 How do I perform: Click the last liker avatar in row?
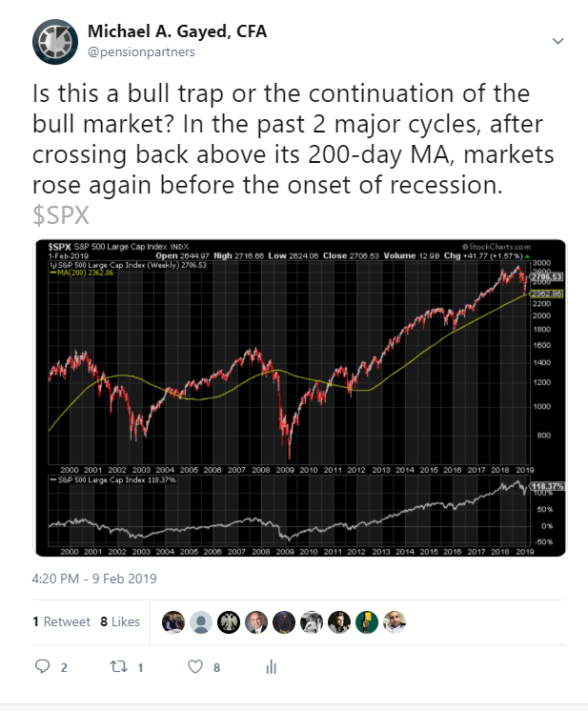coord(395,621)
